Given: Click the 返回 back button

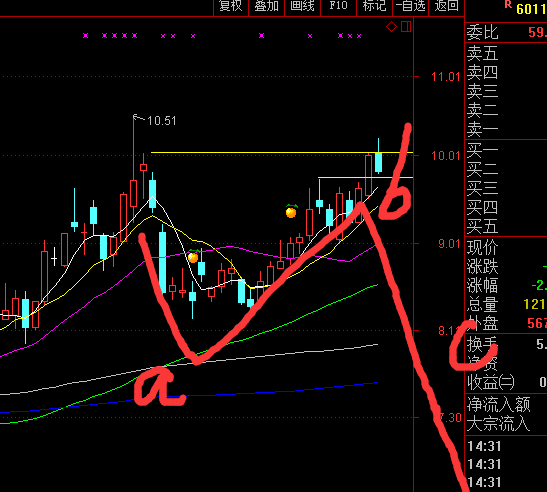Looking at the screenshot, I should click(x=446, y=7).
